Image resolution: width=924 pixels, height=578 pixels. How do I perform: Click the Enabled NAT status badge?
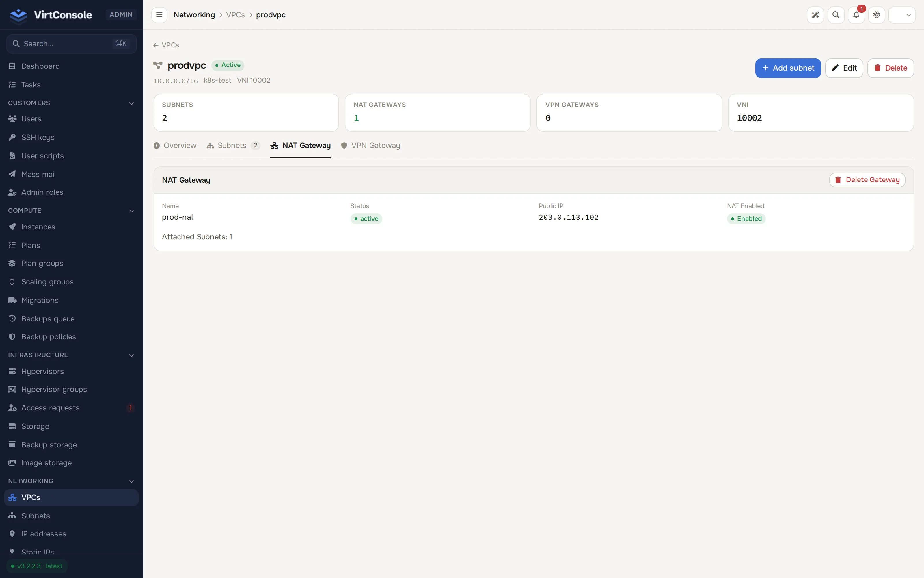[x=746, y=219]
